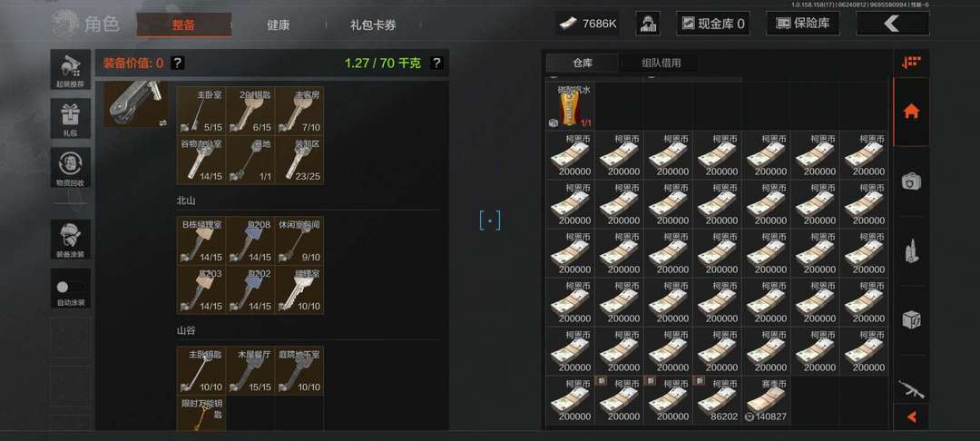Switch to the 健康 tab
The width and height of the screenshot is (980, 441).
pos(279,25)
